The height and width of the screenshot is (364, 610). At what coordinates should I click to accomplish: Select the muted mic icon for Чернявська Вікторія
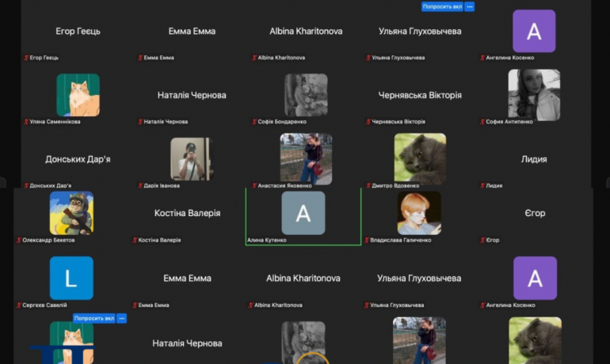coord(368,122)
